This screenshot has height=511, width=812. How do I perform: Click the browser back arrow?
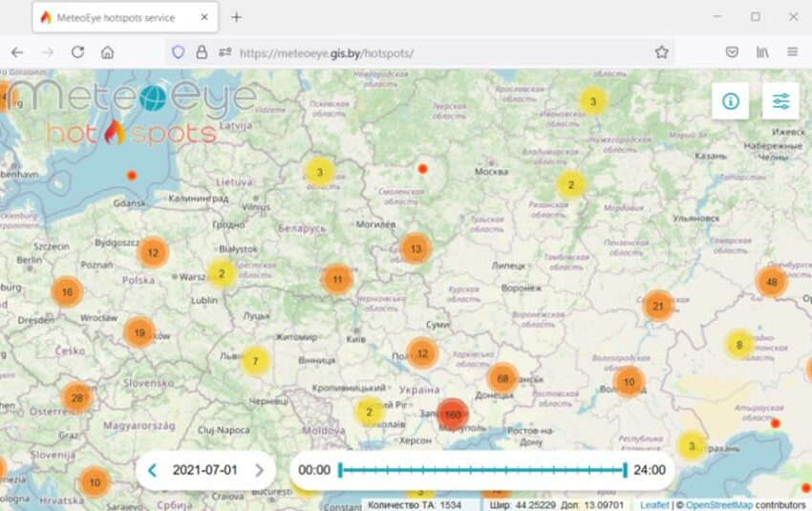click(x=17, y=53)
